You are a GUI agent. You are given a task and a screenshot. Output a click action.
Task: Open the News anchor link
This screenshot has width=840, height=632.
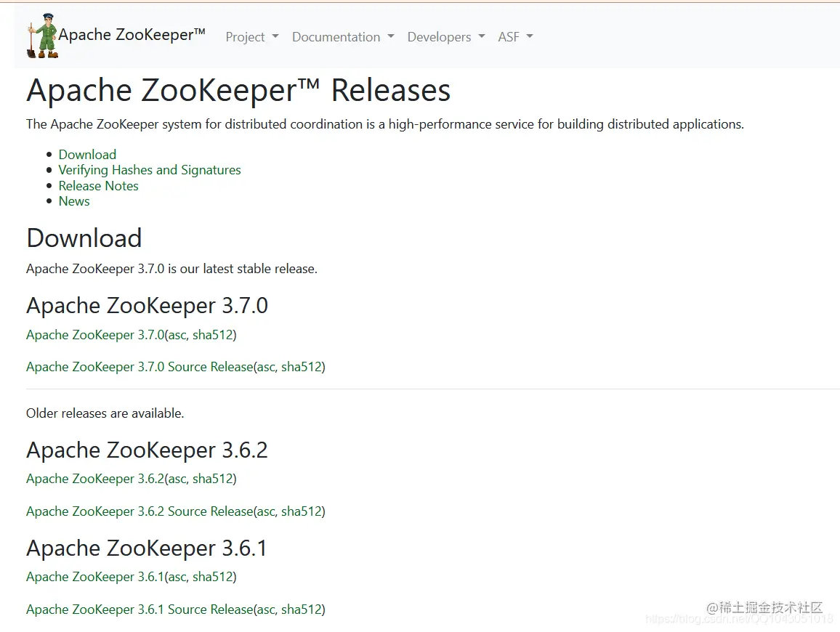(x=74, y=201)
